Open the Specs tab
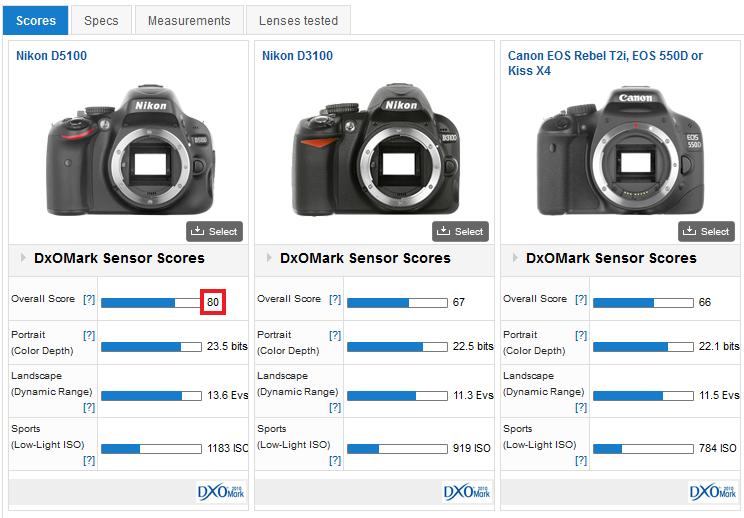 pyautogui.click(x=101, y=20)
